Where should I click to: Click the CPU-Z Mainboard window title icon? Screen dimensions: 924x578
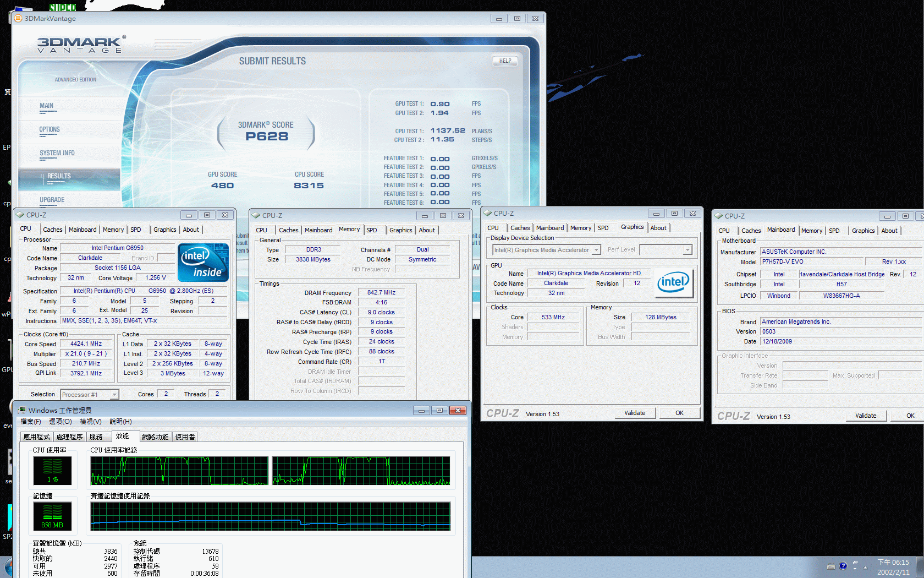pyautogui.click(x=719, y=216)
